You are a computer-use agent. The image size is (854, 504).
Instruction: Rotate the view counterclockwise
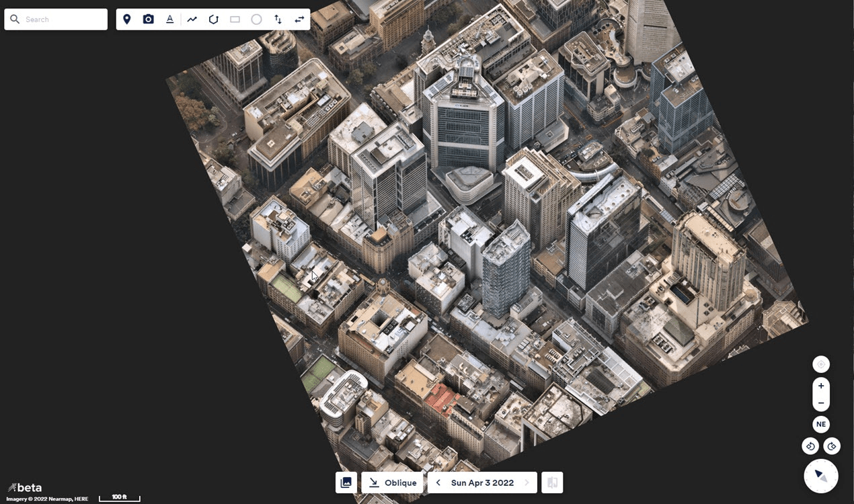coord(810,446)
